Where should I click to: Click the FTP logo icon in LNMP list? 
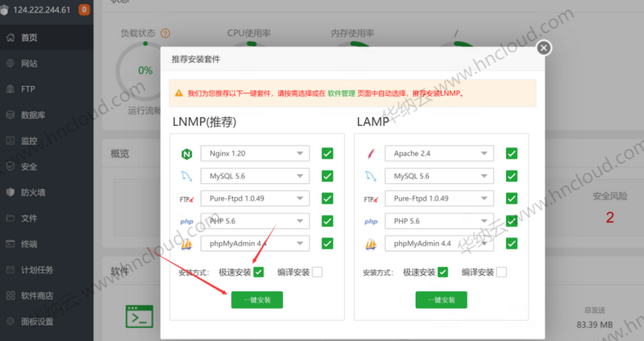(x=186, y=199)
